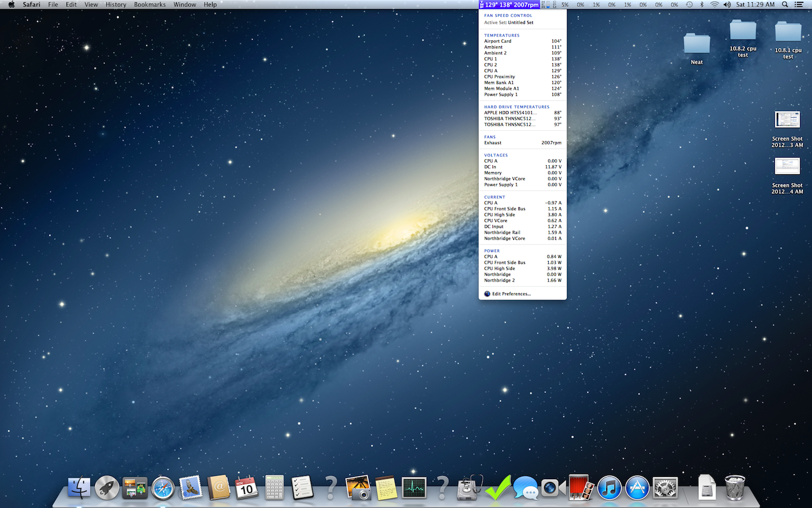
Task: Toggle the Bluetooth status menu
Action: click(x=702, y=5)
